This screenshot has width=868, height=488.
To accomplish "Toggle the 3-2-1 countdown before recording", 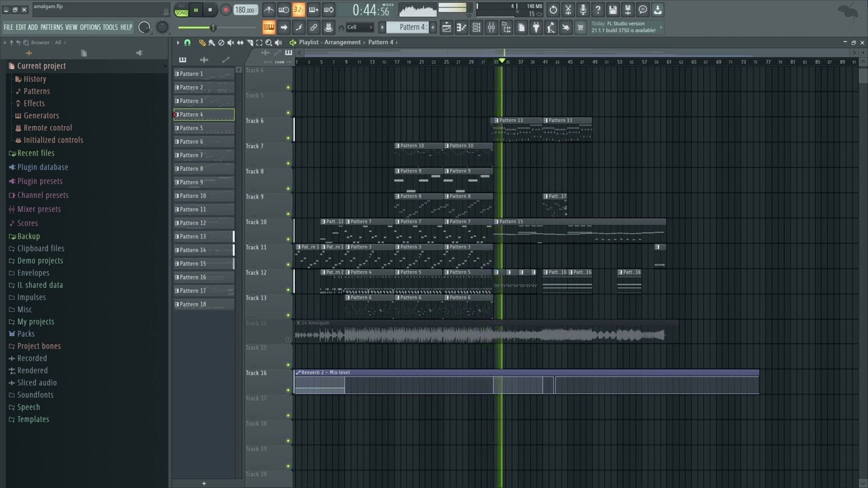I will (298, 9).
